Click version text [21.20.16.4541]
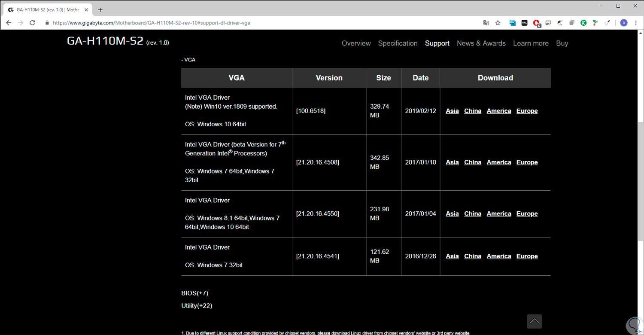The height and width of the screenshot is (335, 644). click(318, 256)
